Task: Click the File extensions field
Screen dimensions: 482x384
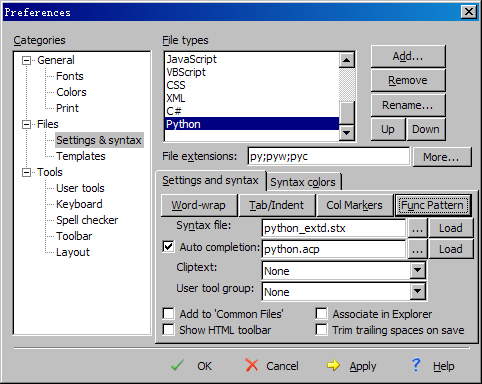Action: point(329,156)
